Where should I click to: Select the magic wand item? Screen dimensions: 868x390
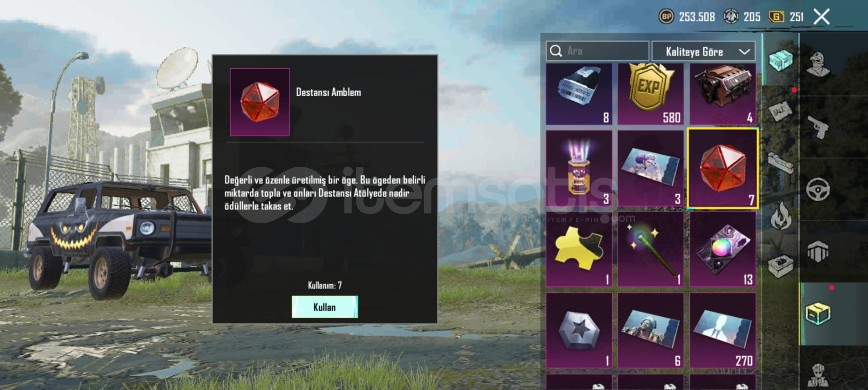[x=650, y=249]
